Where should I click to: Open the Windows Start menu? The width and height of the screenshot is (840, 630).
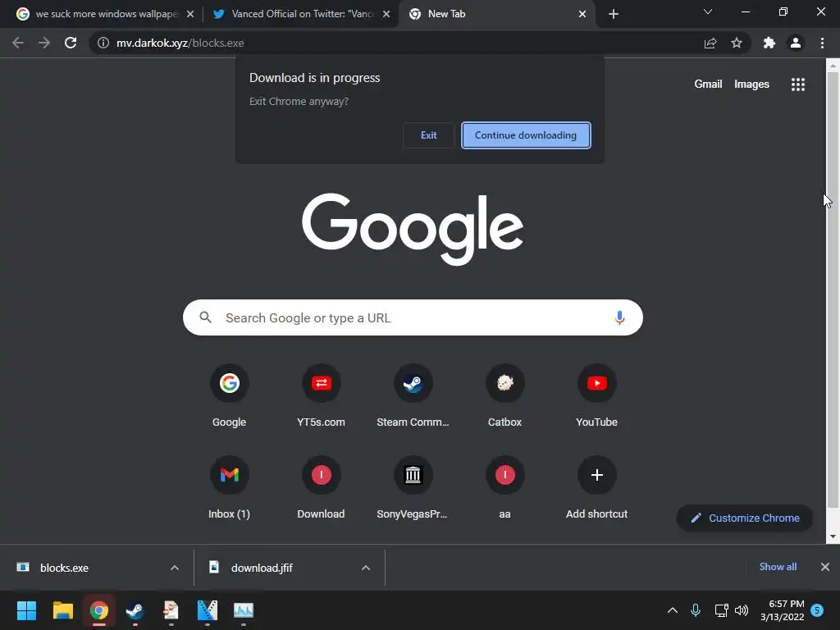26,610
